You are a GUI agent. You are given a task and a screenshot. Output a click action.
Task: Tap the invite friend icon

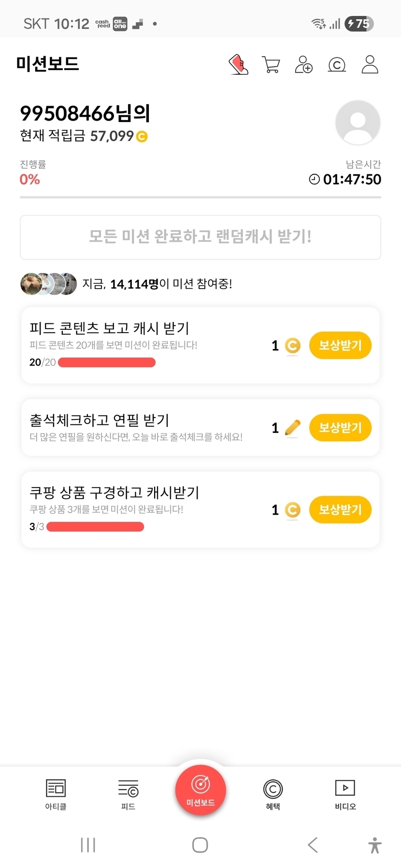click(x=303, y=64)
